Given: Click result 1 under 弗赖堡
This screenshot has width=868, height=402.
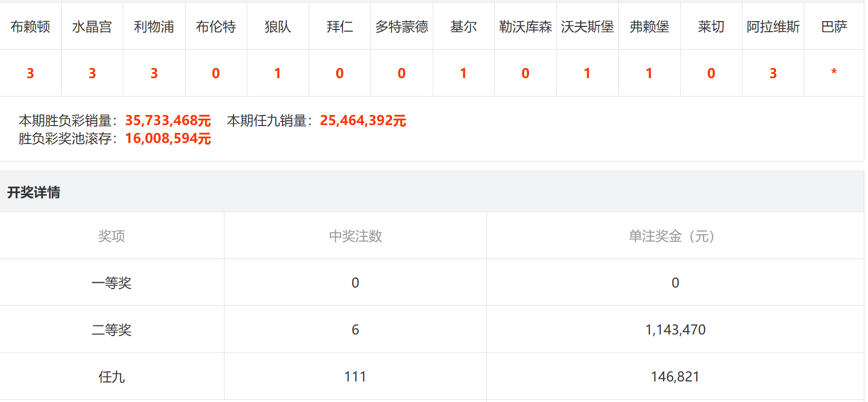Looking at the screenshot, I should 649,73.
